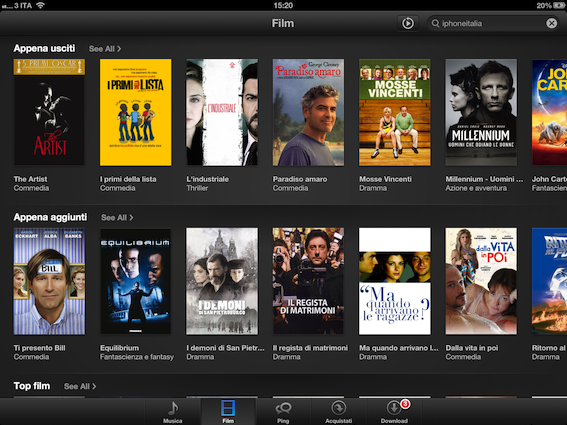Open I demoni di San Pietroburgo poster
This screenshot has width=567, height=425.
coord(222,281)
